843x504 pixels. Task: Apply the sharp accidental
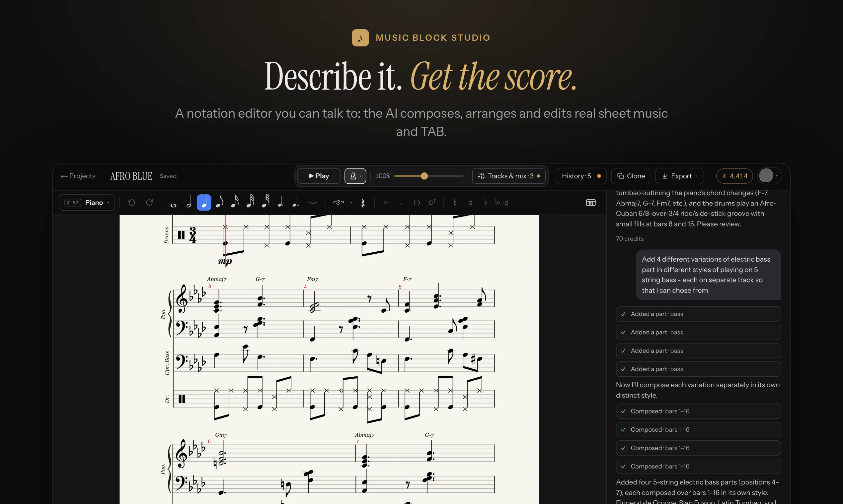click(470, 203)
